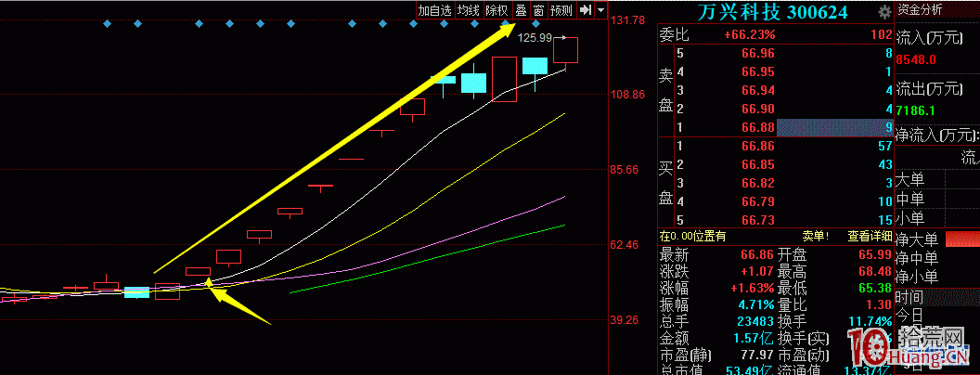The image size is (980, 375).
Task: Click the 涨幅 value +1.63%
Action: pos(753,288)
